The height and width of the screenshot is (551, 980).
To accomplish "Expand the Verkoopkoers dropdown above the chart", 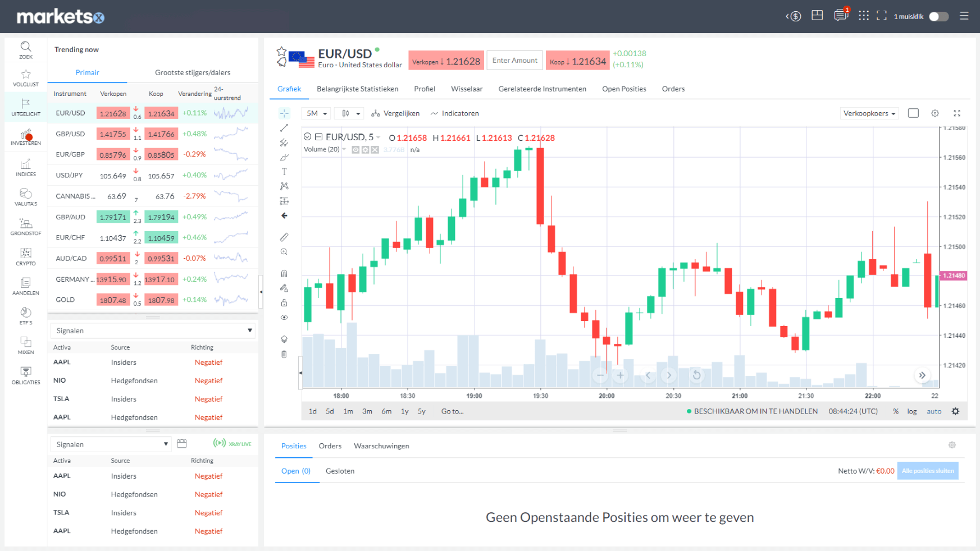I will pyautogui.click(x=869, y=113).
